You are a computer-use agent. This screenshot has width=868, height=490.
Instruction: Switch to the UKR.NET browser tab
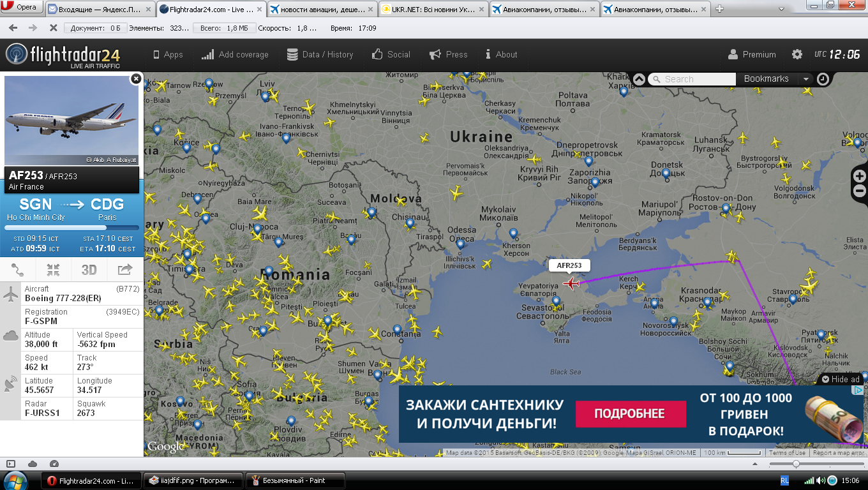click(x=433, y=9)
